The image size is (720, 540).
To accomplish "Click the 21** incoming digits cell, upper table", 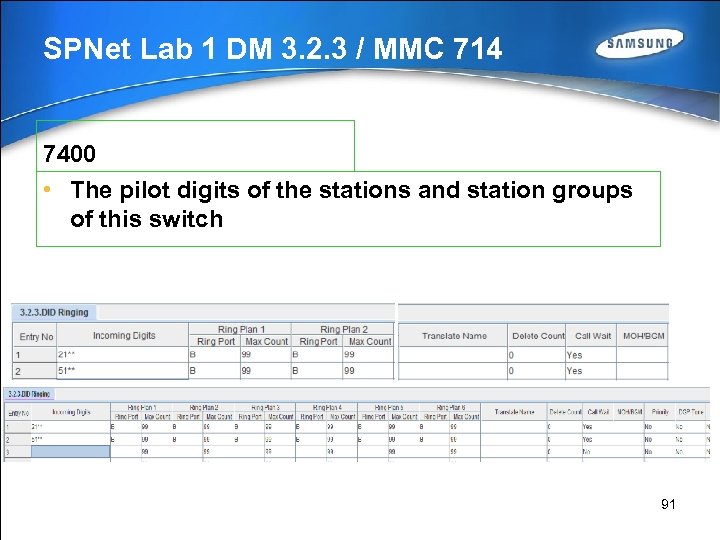I will tap(123, 354).
